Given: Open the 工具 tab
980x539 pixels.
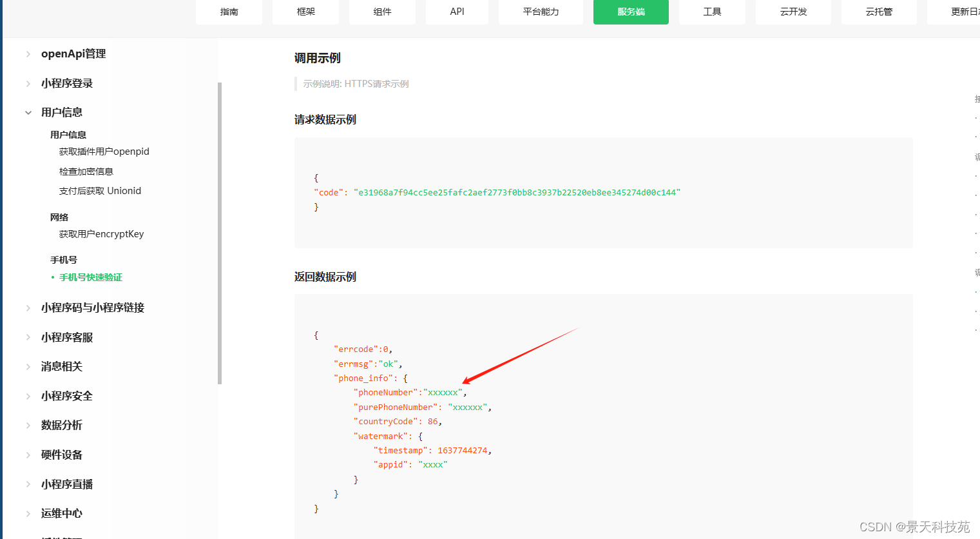Looking at the screenshot, I should 712,12.
